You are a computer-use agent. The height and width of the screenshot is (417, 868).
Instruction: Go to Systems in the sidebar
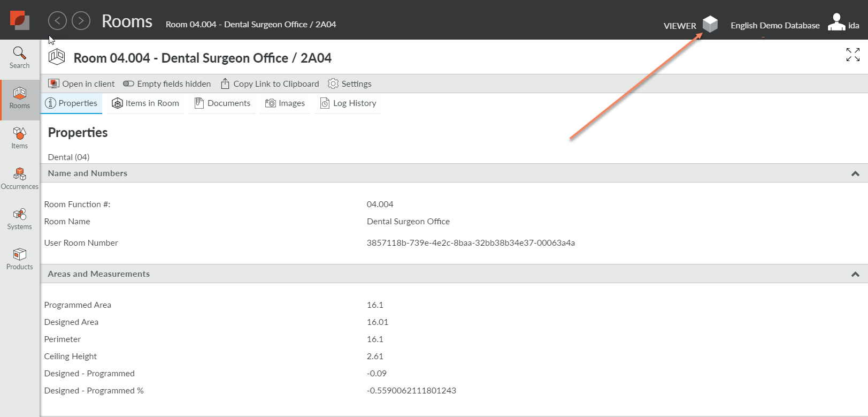tap(20, 219)
